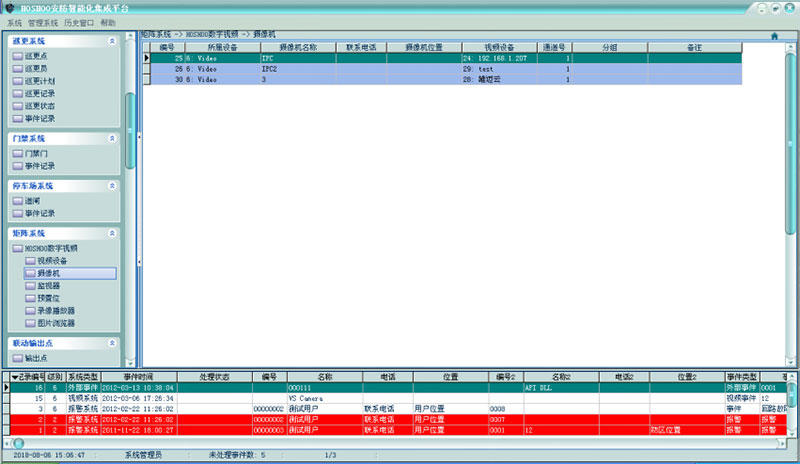Collapse the 停车场系统 section chevron

(x=111, y=186)
